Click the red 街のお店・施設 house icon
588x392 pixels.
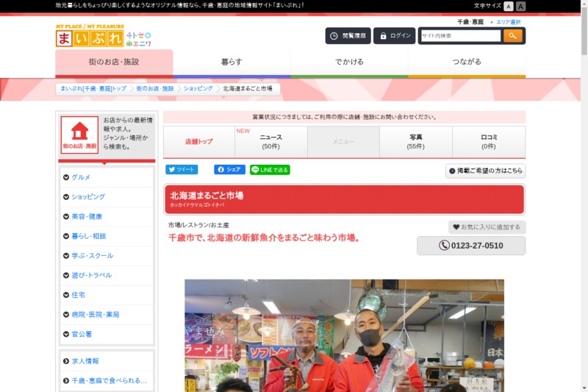coord(79,135)
